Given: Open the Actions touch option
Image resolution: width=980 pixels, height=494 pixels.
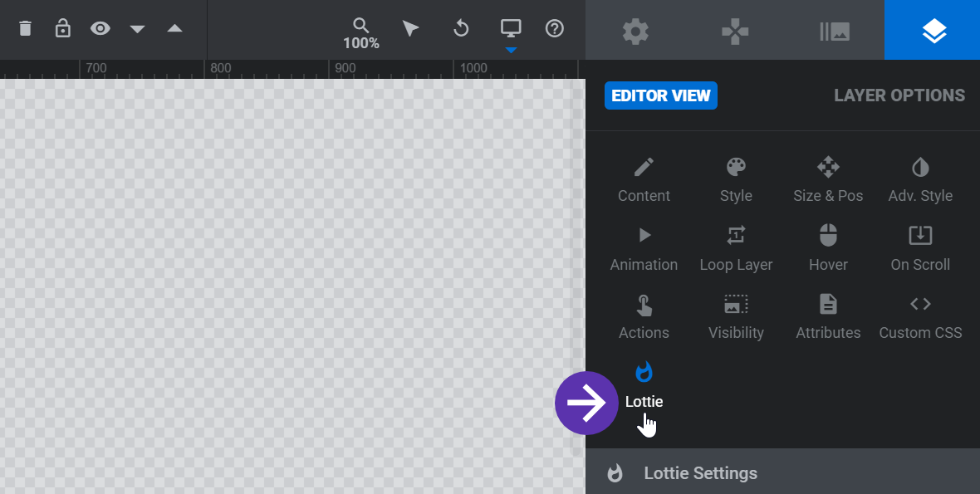Looking at the screenshot, I should coord(644,317).
